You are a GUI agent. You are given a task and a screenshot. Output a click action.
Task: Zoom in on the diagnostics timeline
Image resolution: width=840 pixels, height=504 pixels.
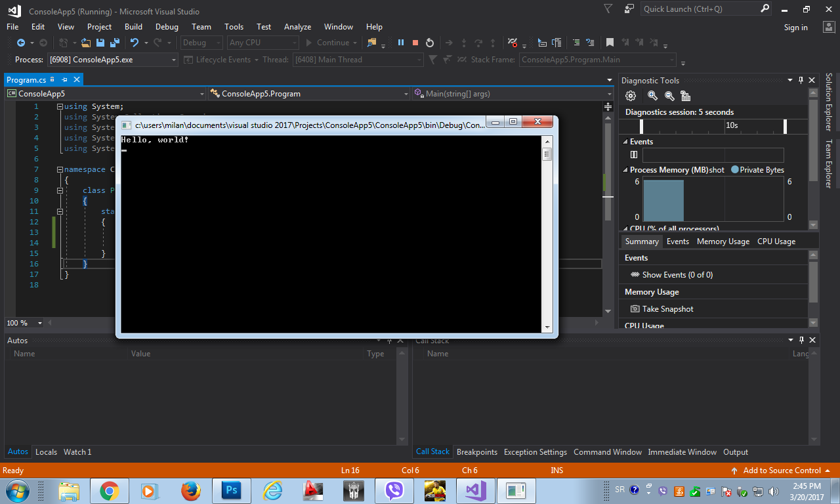coord(652,96)
